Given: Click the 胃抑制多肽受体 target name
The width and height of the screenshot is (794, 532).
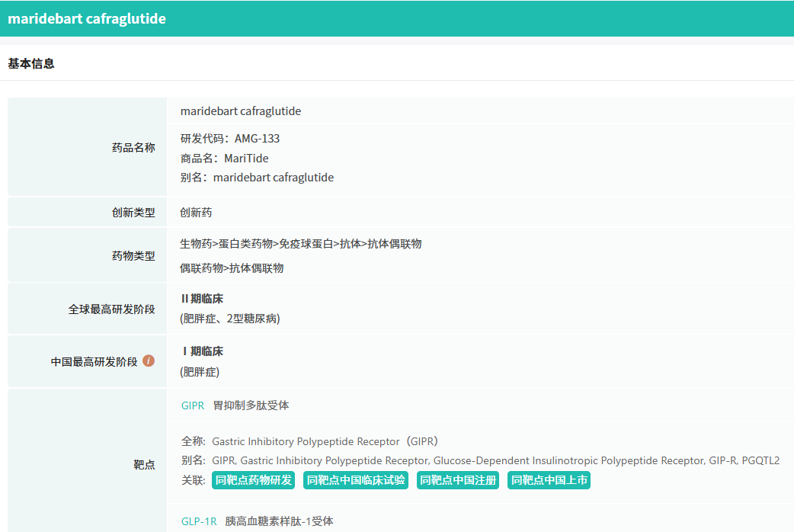Looking at the screenshot, I should pyautogui.click(x=251, y=405).
